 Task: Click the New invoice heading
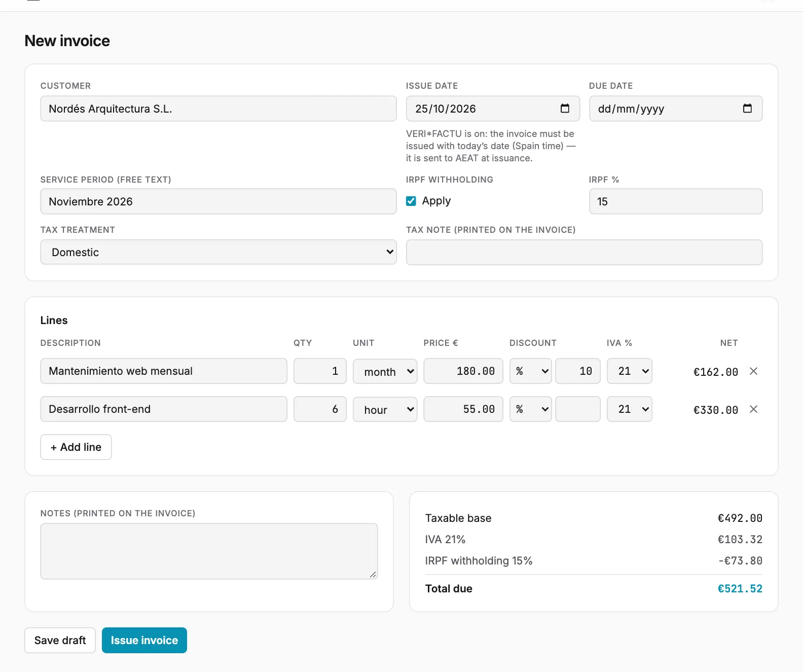coord(67,41)
